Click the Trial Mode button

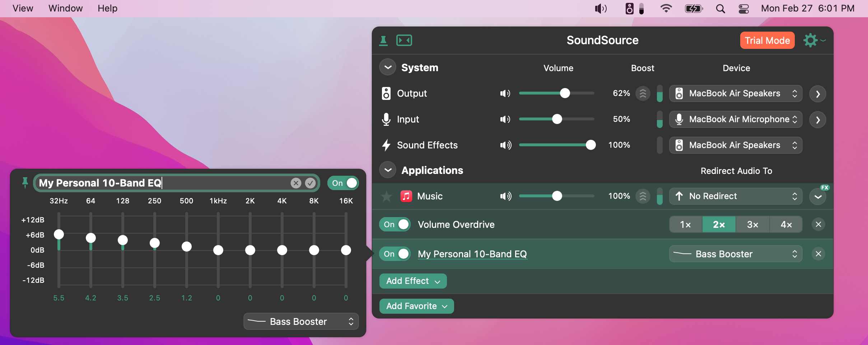767,40
